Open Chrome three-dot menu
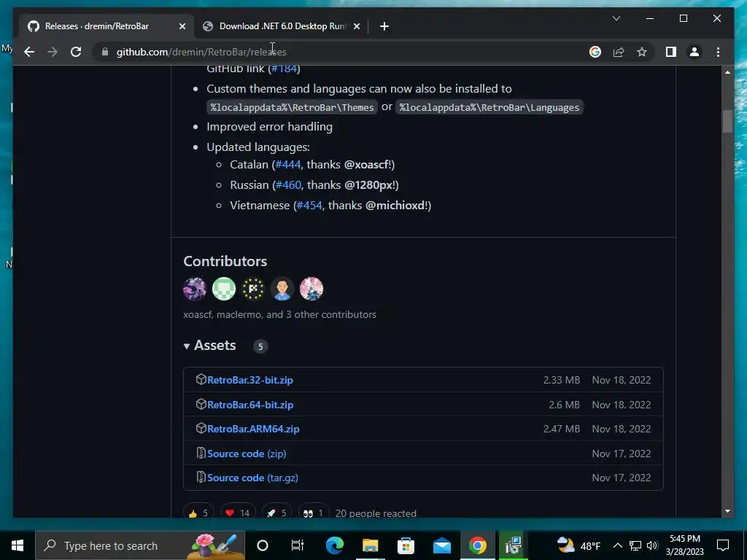 pyautogui.click(x=718, y=52)
